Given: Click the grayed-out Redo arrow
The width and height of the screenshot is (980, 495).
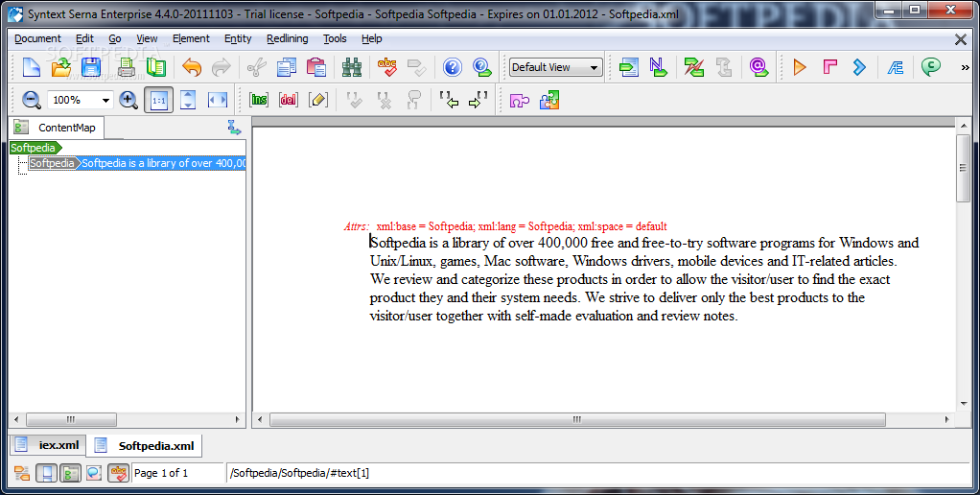Looking at the screenshot, I should pos(222,67).
